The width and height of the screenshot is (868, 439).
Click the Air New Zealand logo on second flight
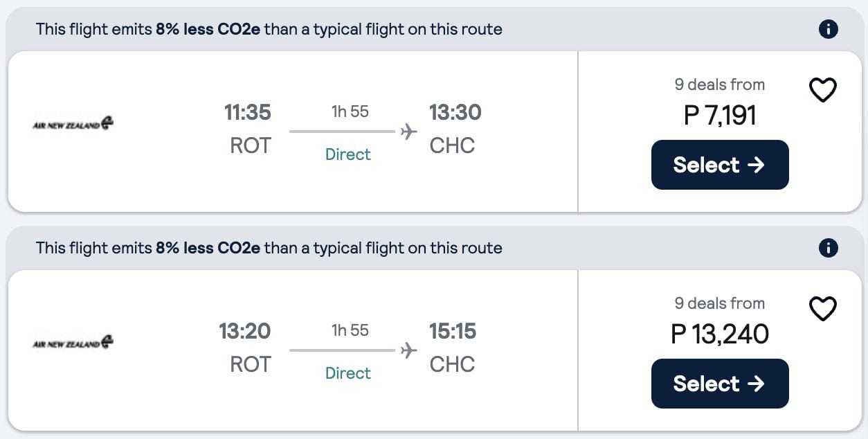pos(73,341)
